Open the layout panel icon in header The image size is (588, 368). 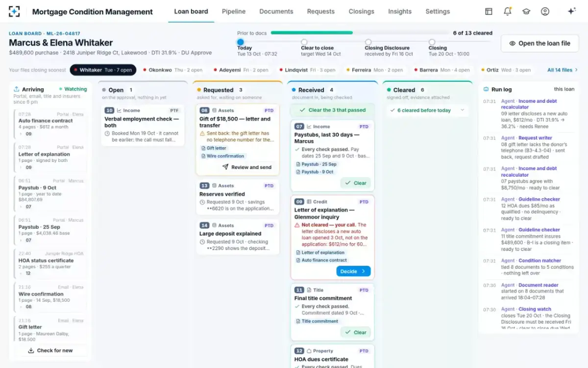[489, 11]
